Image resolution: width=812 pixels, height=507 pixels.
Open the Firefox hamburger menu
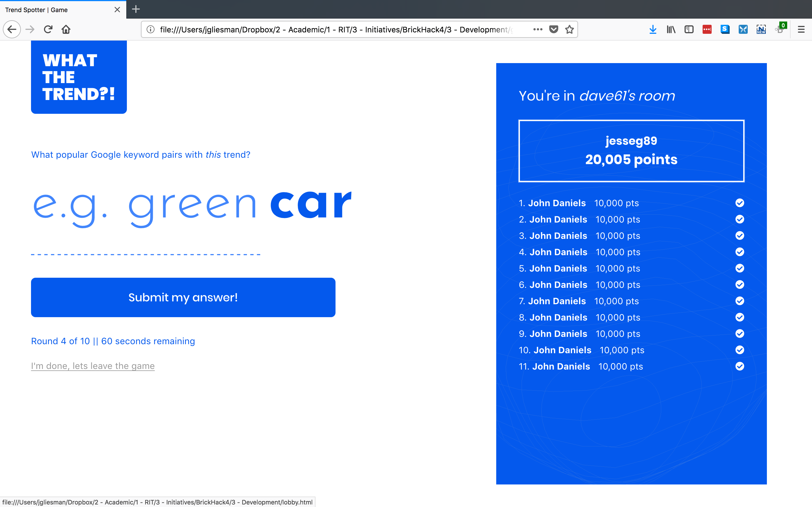pyautogui.click(x=801, y=30)
